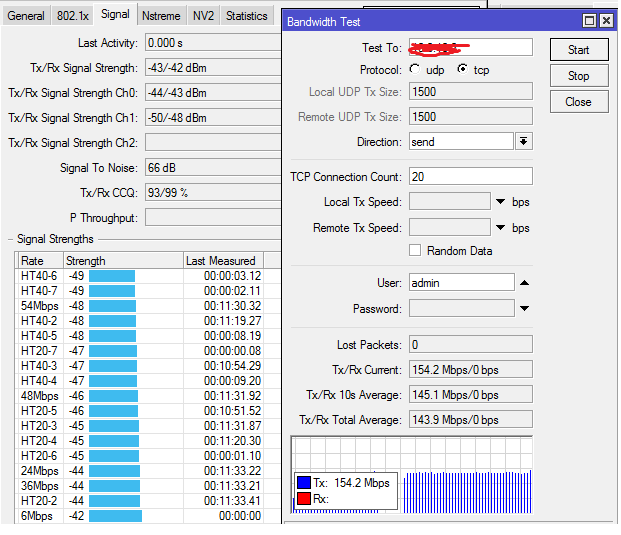
Task: Collapse the User field with up arrow
Action: pos(524,283)
